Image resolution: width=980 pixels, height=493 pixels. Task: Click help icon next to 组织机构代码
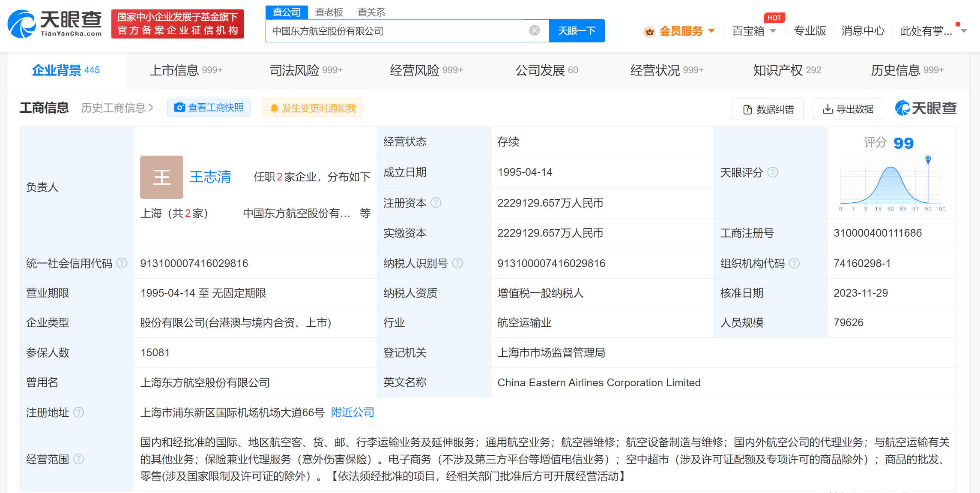coord(794,263)
